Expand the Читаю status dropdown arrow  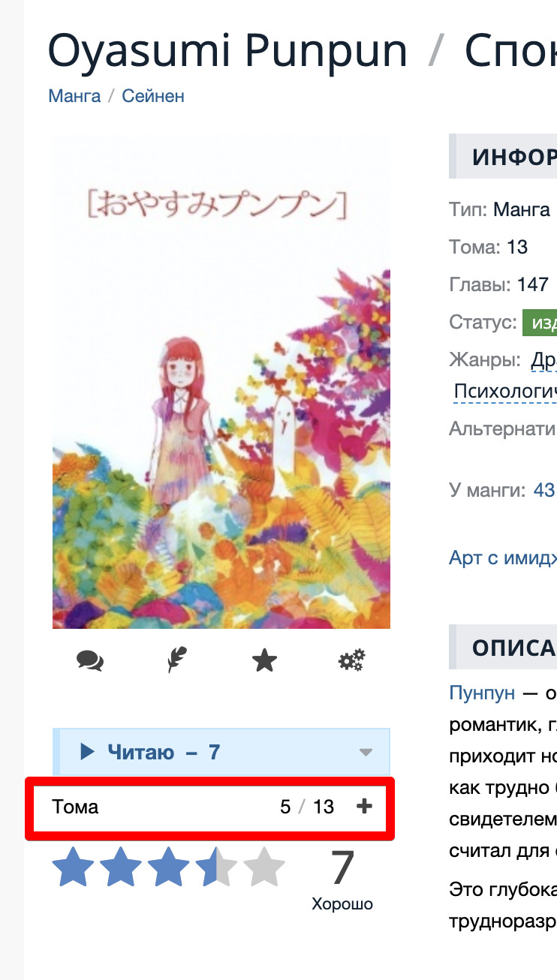(x=366, y=752)
